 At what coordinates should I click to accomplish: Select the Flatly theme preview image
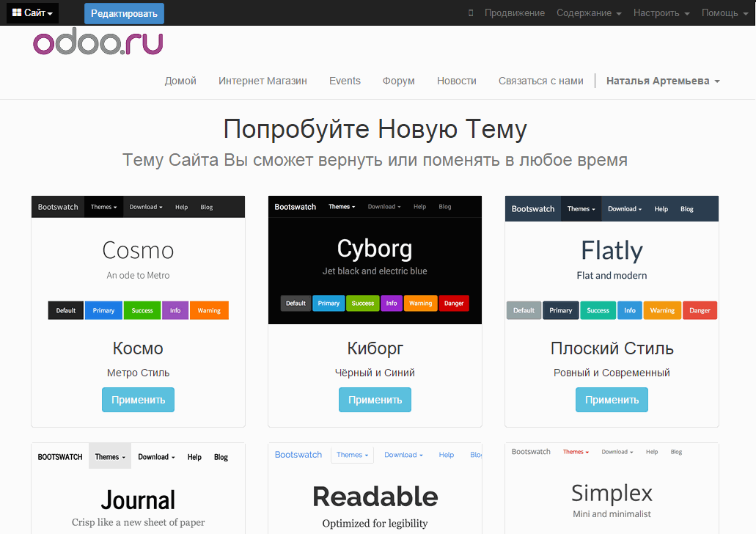[612, 260]
